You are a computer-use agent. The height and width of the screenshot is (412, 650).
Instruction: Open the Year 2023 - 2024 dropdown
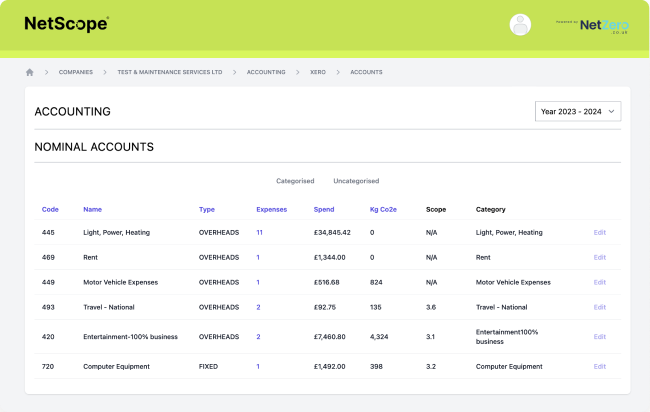(x=578, y=111)
